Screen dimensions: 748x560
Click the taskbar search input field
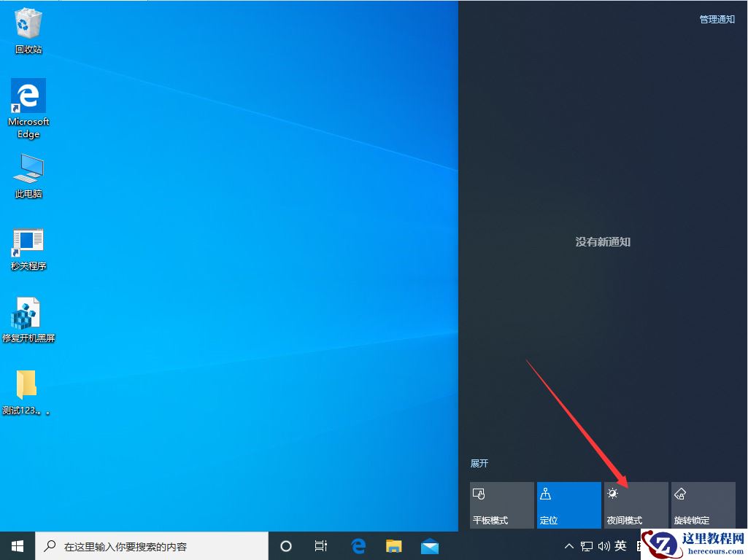146,545
